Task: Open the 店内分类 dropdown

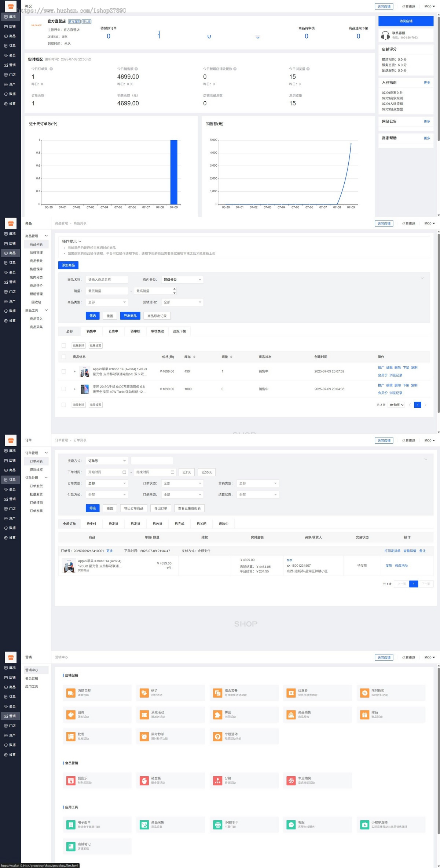Action: pyautogui.click(x=182, y=280)
